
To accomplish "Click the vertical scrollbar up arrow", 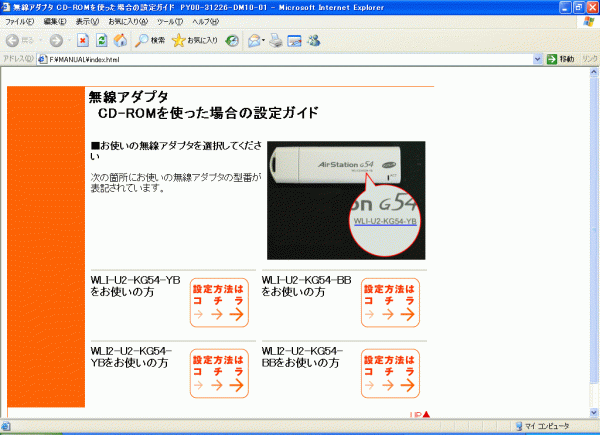I will 594,72.
